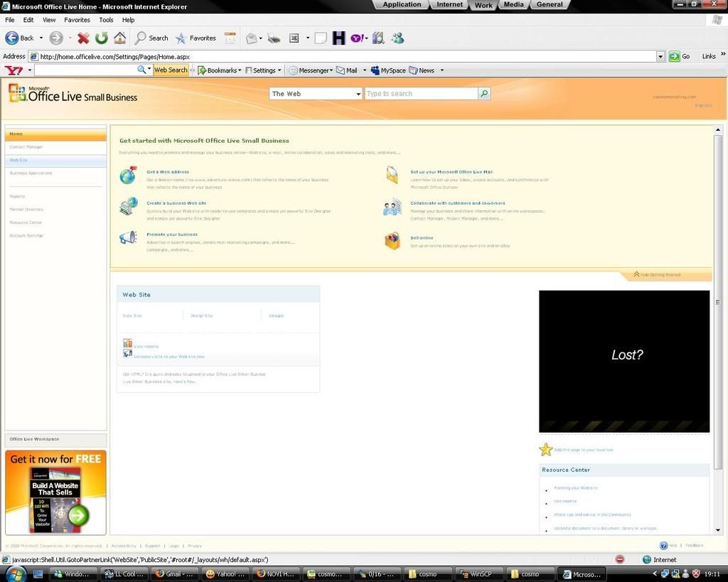Click the History icon in toolbar
The height and width of the screenshot is (582, 728).
(x=230, y=38)
